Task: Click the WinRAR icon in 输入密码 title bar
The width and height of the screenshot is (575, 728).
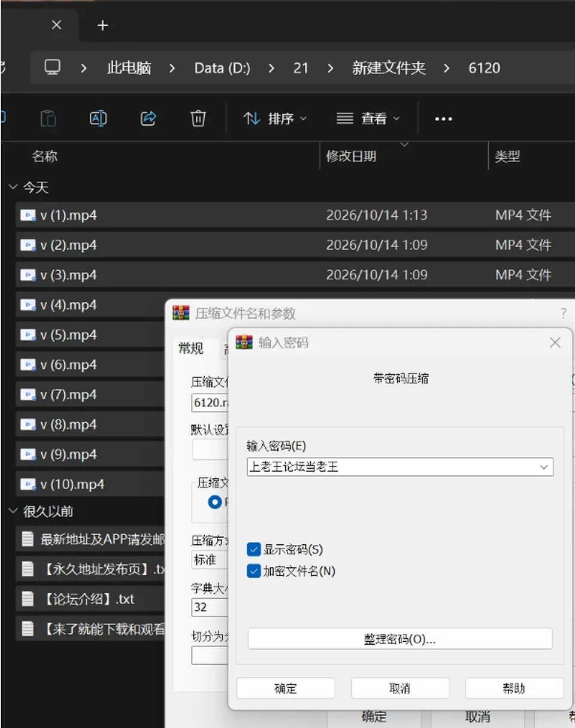Action: [x=244, y=342]
